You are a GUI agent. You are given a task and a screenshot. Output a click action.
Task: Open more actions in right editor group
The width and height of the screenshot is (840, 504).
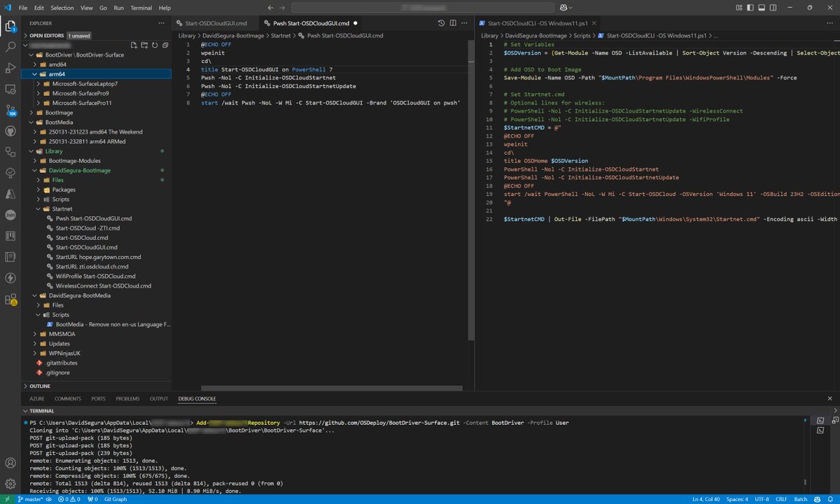pos(831,23)
